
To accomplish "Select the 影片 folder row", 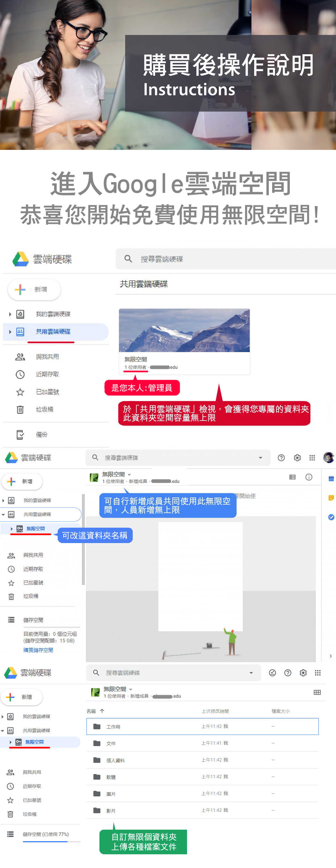I will point(202,810).
